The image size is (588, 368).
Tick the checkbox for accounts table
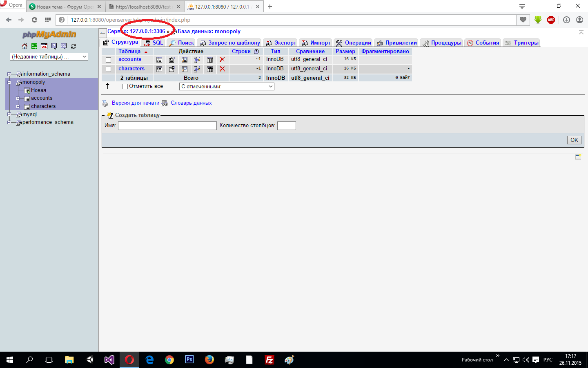click(x=109, y=60)
